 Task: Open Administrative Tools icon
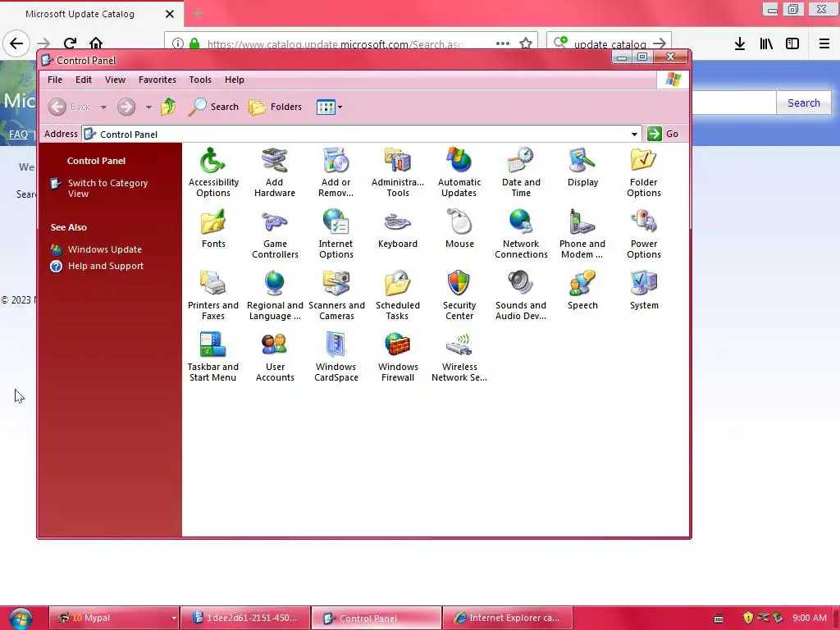click(x=398, y=172)
